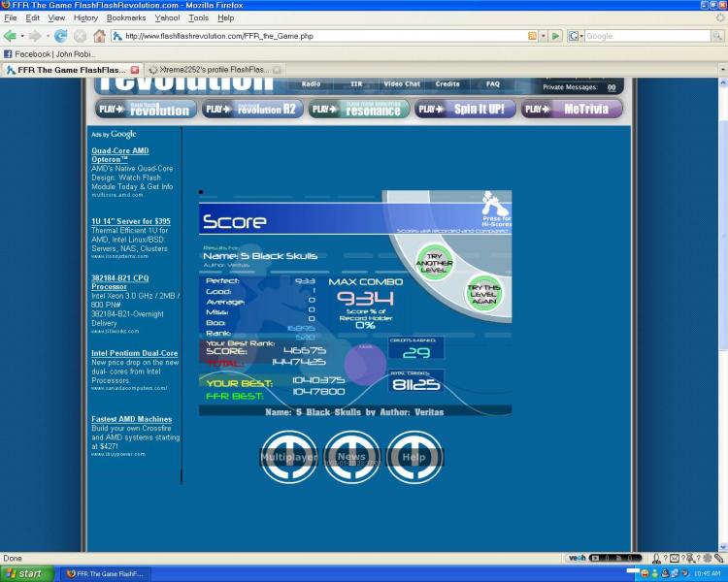Open the search engine selector dropdown

tap(576, 36)
